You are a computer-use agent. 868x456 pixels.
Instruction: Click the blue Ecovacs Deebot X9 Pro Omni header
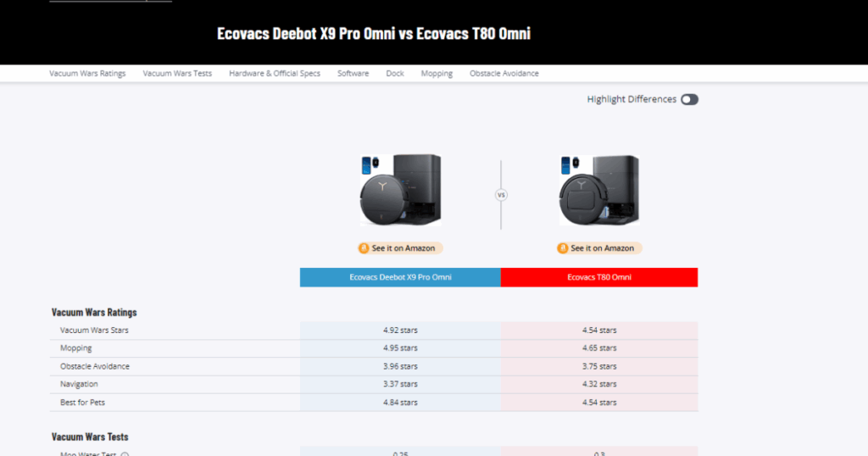[x=400, y=277]
